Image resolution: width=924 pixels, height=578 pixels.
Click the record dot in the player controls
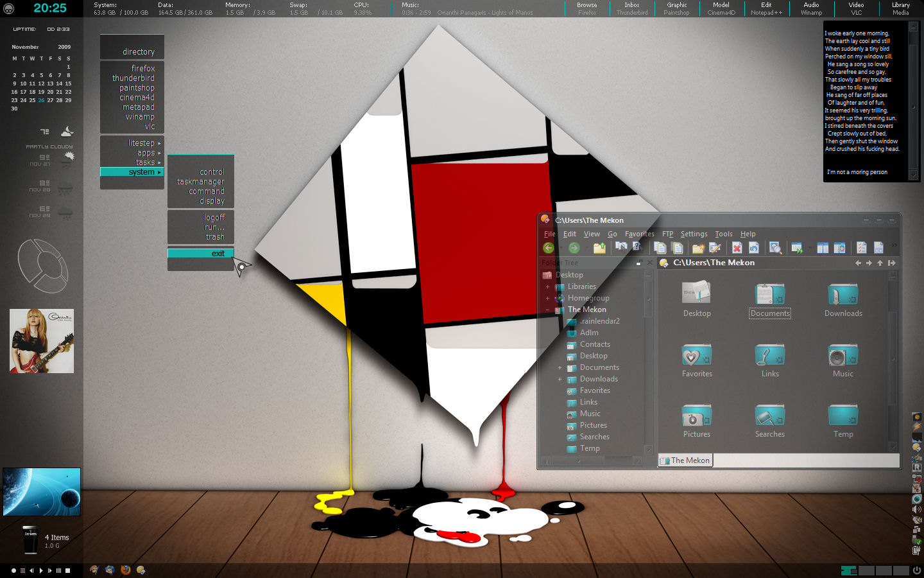coord(13,570)
